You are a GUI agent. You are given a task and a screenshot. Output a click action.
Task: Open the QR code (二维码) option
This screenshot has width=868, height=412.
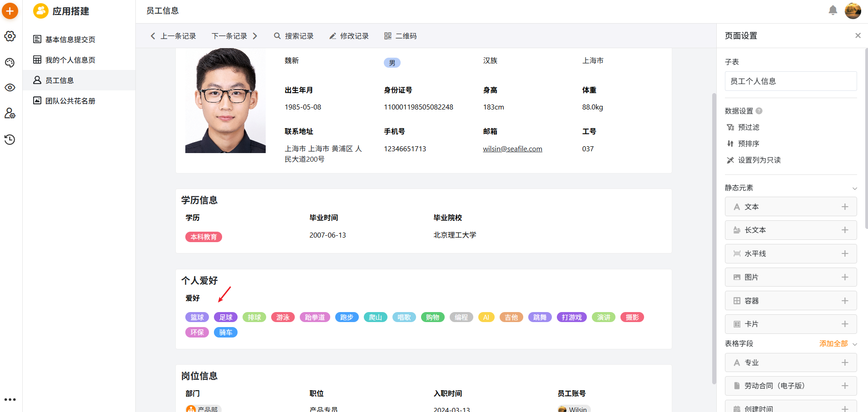coord(400,36)
